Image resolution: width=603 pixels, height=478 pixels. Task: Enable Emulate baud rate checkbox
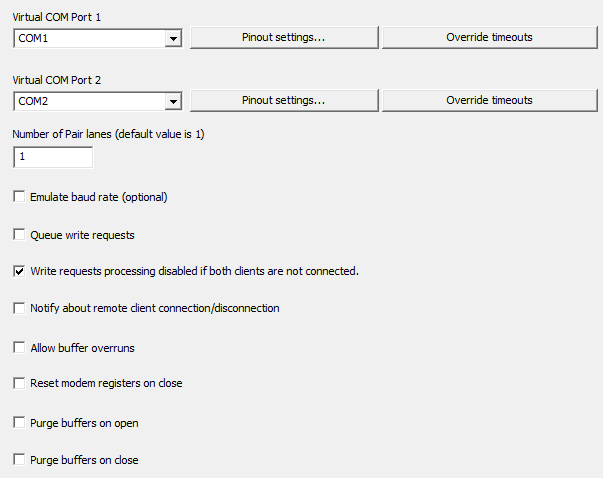pyautogui.click(x=19, y=197)
